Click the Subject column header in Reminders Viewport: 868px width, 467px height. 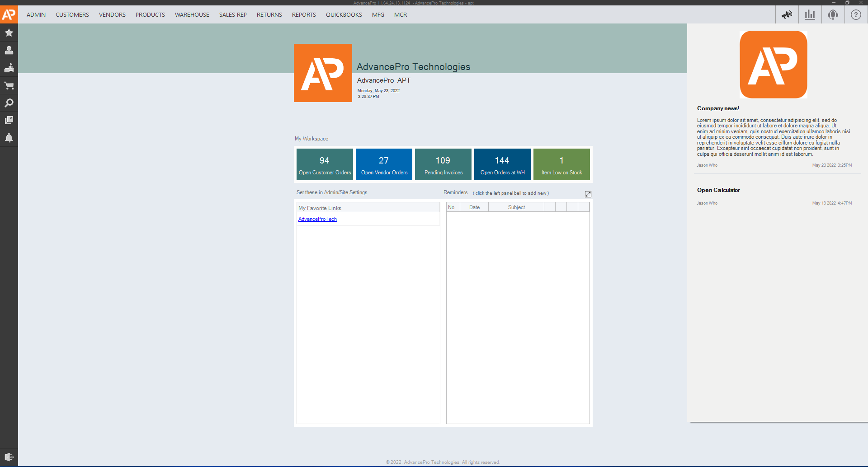516,207
